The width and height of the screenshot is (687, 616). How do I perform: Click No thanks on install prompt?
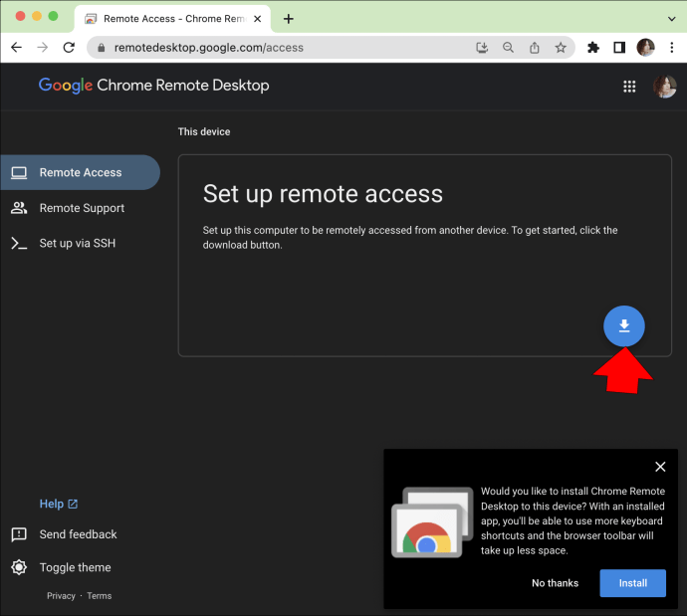555,583
